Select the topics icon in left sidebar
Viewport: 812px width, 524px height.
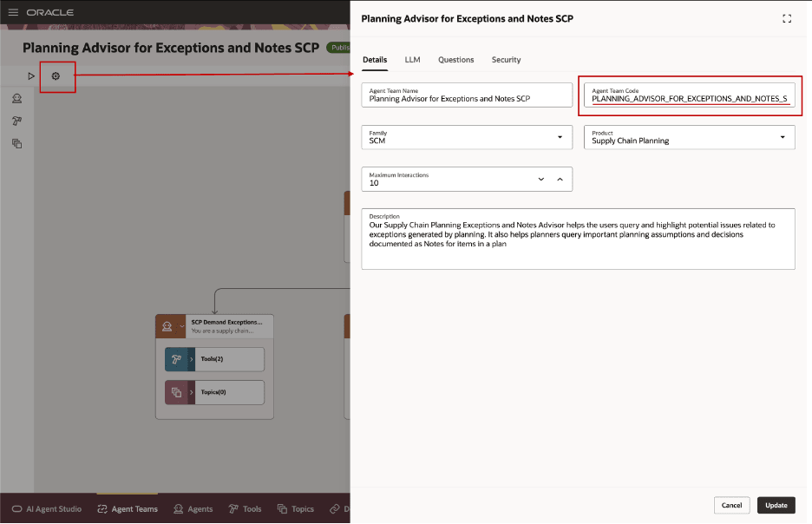17,143
